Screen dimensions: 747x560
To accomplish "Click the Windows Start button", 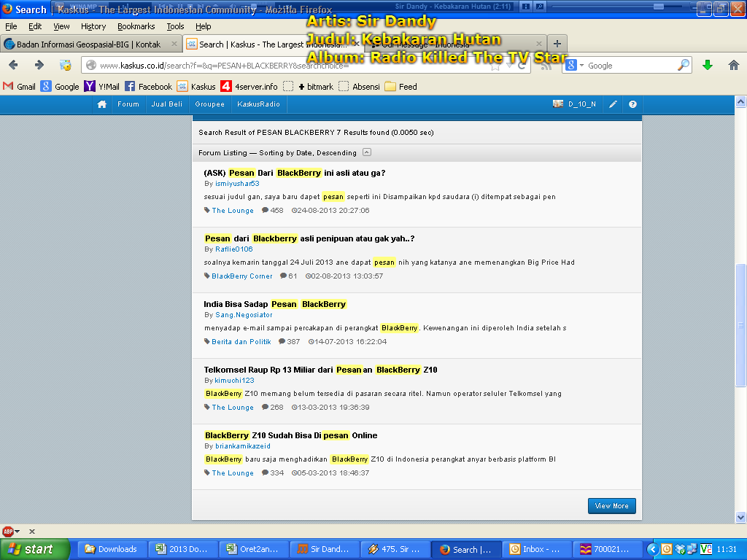I will tap(35, 549).
